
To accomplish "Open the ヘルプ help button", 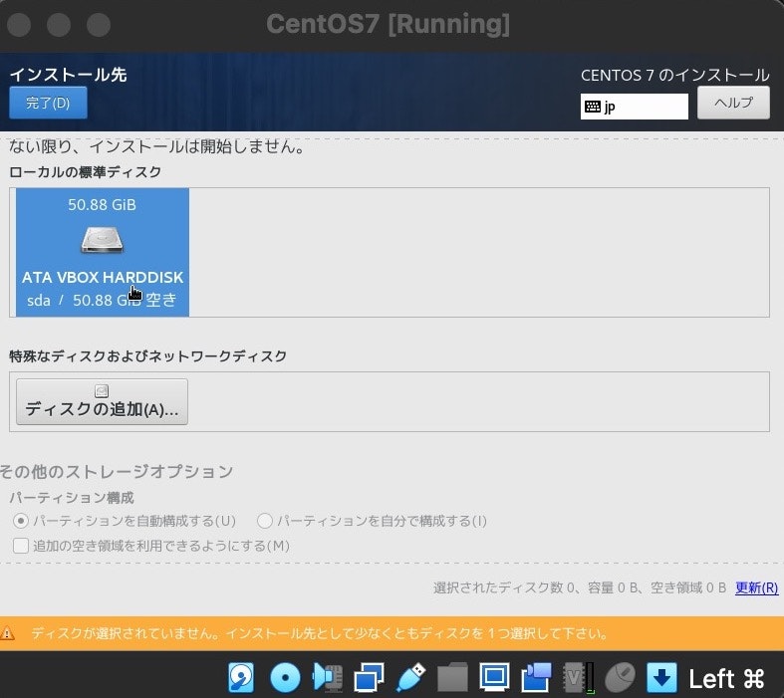I will 733,103.
